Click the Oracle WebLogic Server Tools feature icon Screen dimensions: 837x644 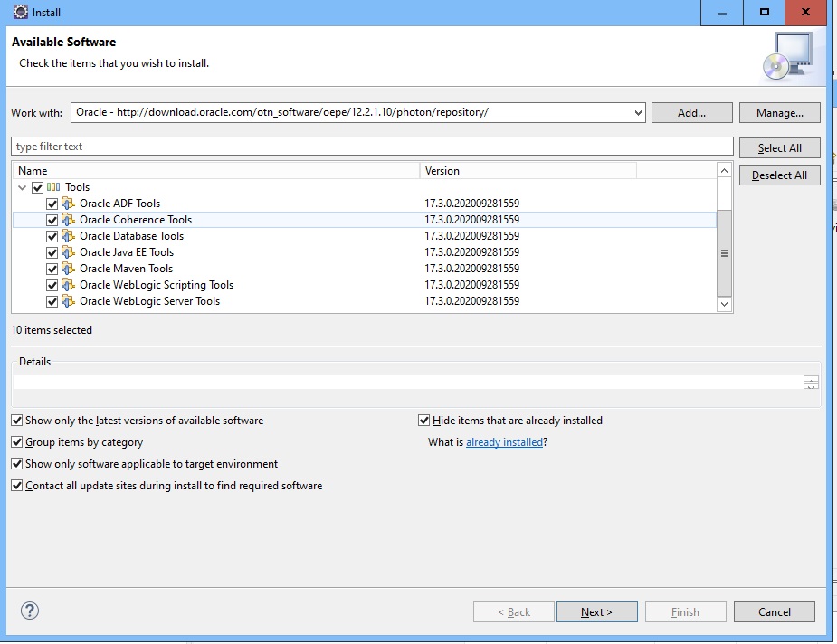[x=68, y=301]
